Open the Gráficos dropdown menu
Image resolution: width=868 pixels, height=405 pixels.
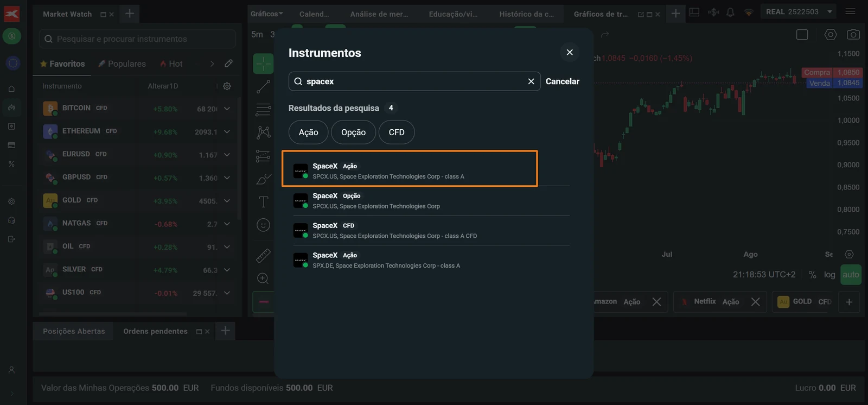[267, 14]
